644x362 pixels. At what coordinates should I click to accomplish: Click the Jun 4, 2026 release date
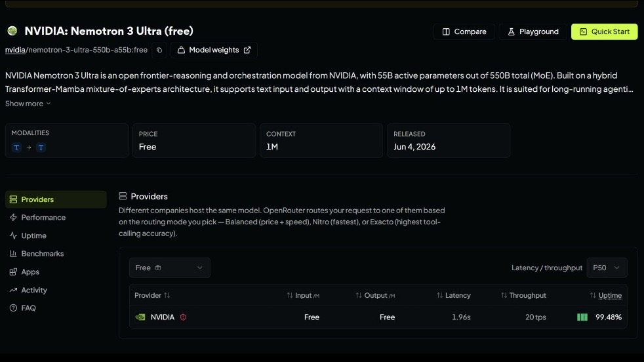click(414, 147)
